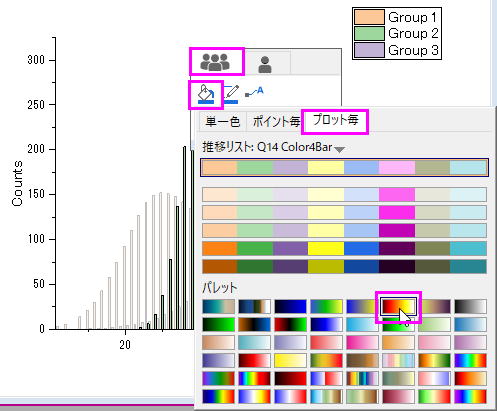This screenshot has height=411, width=497.
Task: Select the group (three people) tab icon
Action: [215, 62]
